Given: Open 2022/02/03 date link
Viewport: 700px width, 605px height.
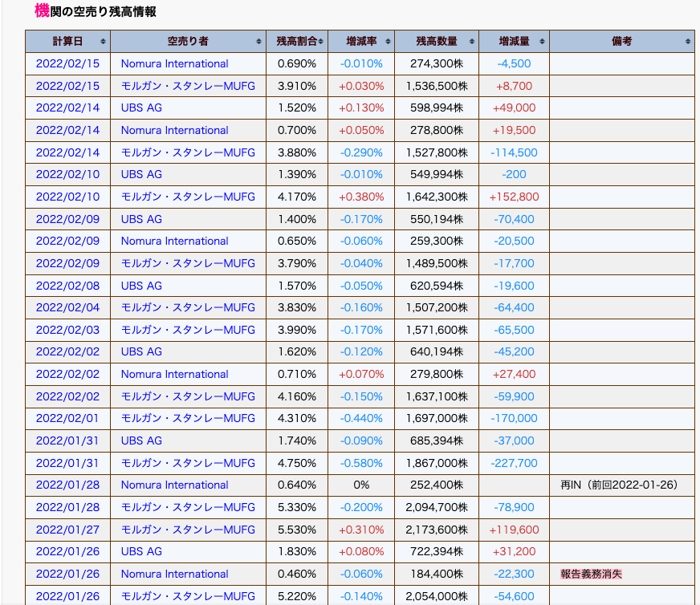Looking at the screenshot, I should click(x=68, y=330).
